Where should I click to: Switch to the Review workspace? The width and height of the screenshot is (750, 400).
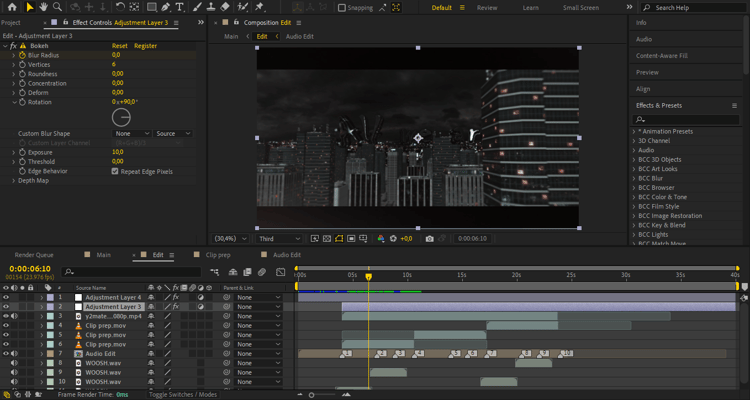pos(487,8)
